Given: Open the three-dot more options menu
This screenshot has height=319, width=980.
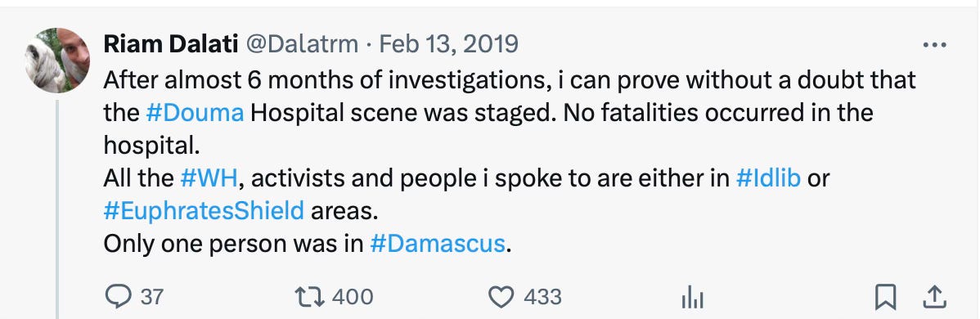Looking at the screenshot, I should (935, 45).
